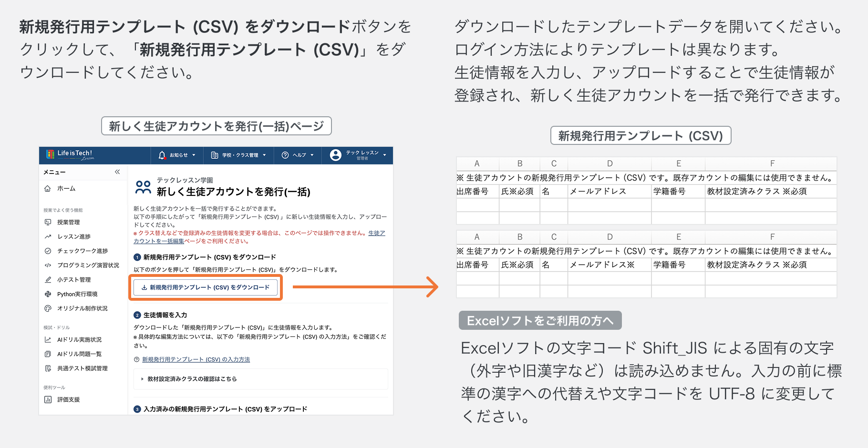Open ホーム in the sidebar
This screenshot has height=448, width=868.
pos(66,188)
